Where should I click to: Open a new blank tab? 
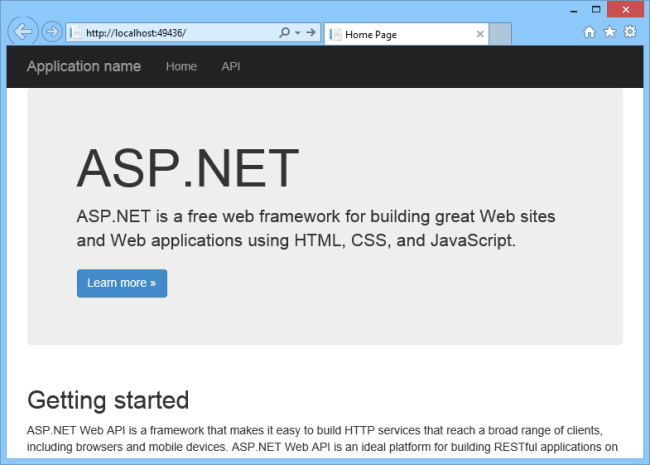click(x=500, y=34)
